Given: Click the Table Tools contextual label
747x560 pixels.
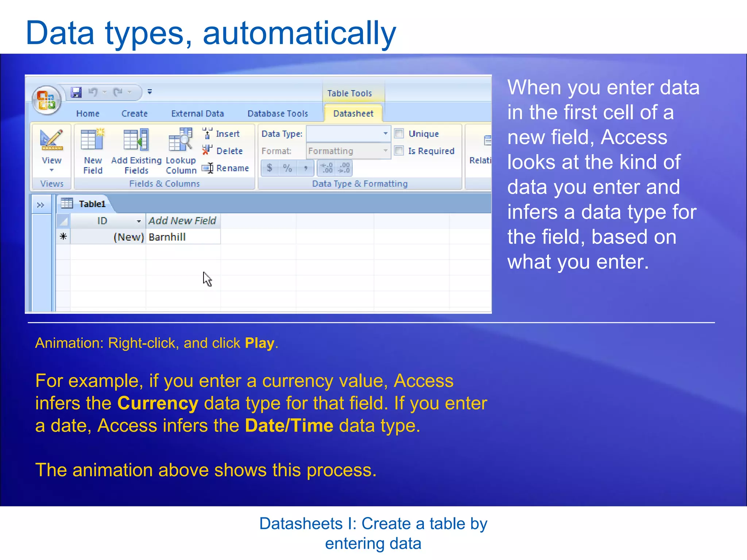Looking at the screenshot, I should (349, 93).
